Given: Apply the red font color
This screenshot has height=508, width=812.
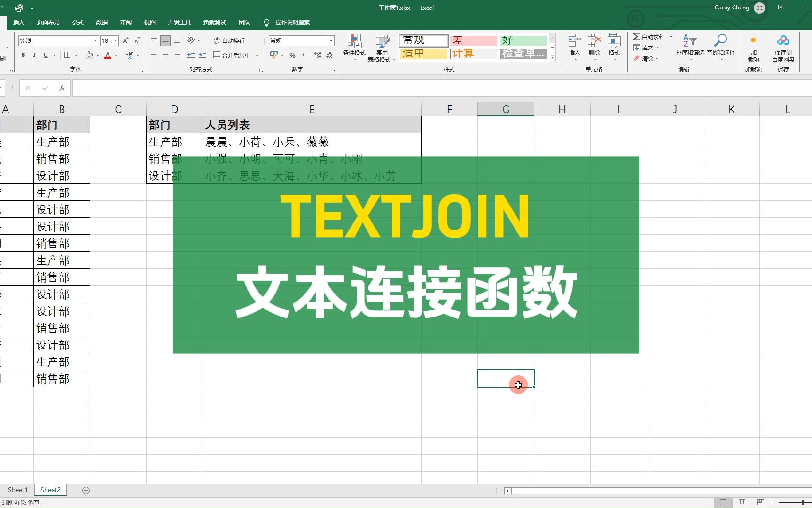Looking at the screenshot, I should tap(108, 55).
